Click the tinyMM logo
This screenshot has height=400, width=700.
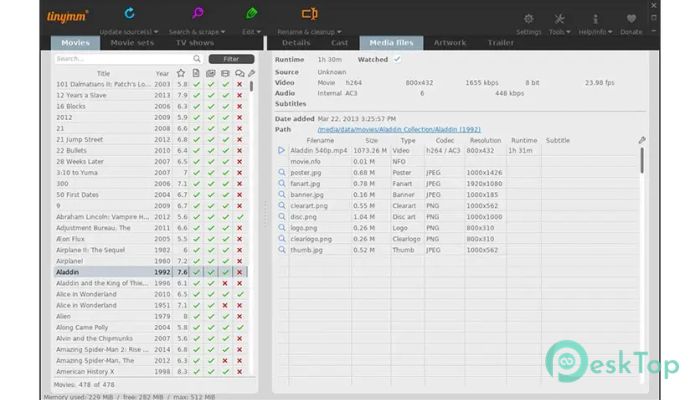pyautogui.click(x=67, y=17)
